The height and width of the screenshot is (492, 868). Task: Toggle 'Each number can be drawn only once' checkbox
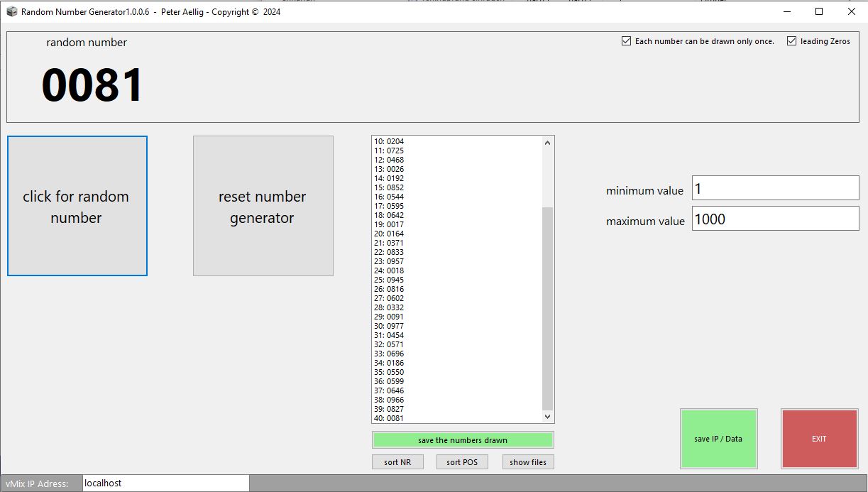626,41
